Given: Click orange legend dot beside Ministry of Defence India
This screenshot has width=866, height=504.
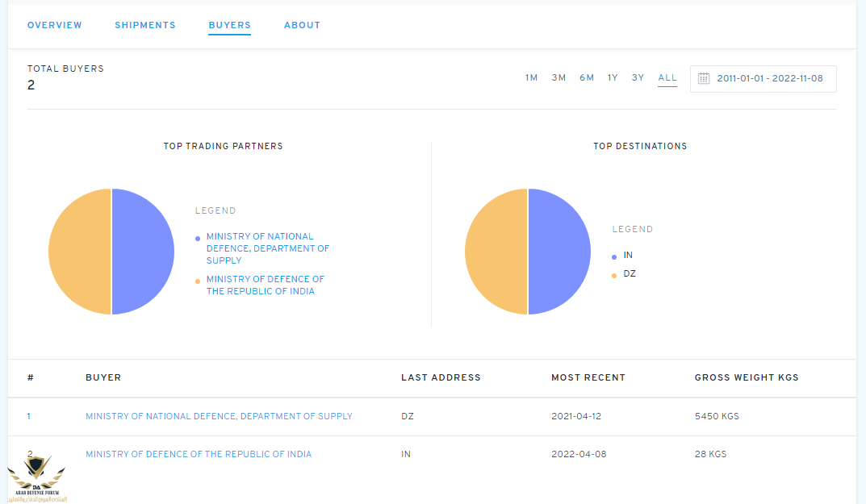Looking at the screenshot, I should point(198,281).
